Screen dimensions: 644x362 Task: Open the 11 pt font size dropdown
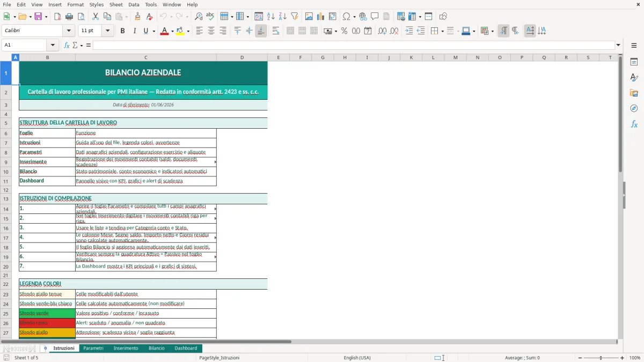tap(108, 31)
